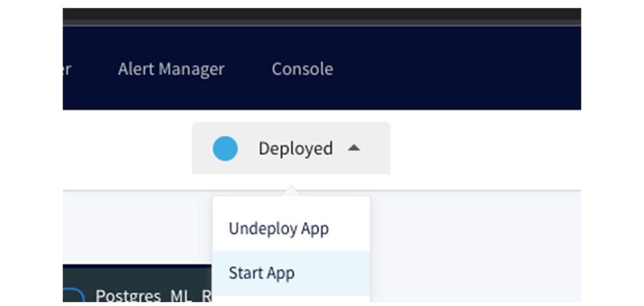644x306 pixels.
Task: Click the Postgres_ML text below the menu
Action: [154, 296]
